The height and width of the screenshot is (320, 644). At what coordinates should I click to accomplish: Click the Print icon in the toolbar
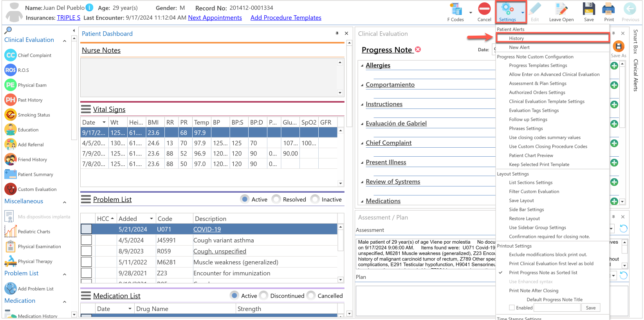pos(608,9)
